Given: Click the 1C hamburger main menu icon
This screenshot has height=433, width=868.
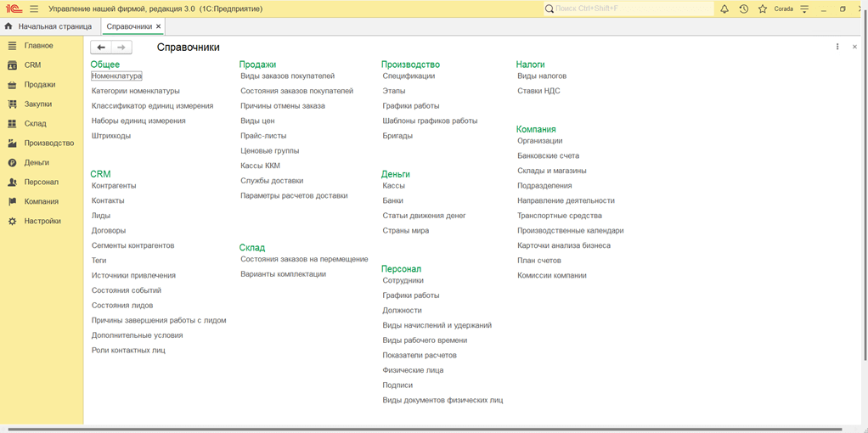Looking at the screenshot, I should 34,8.
